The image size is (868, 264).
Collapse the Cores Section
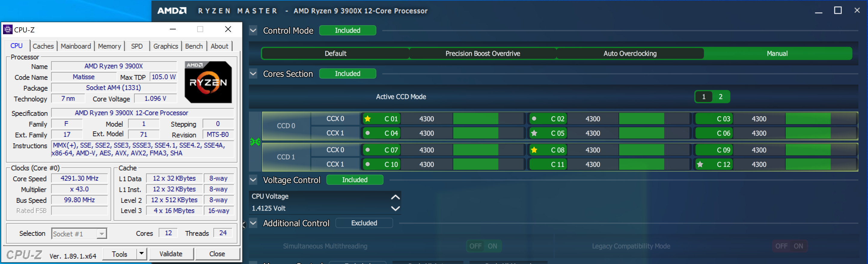coord(253,74)
